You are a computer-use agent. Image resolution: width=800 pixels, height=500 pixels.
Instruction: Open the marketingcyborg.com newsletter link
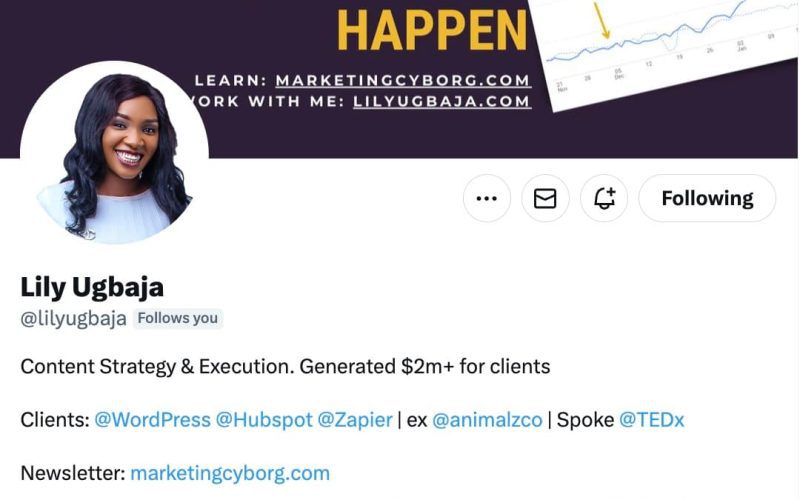click(230, 473)
